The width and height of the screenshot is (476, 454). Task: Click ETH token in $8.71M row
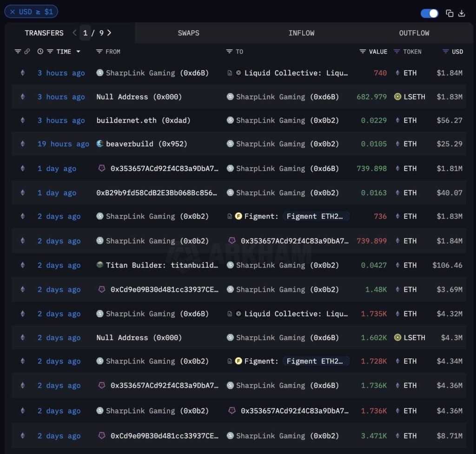click(x=410, y=436)
